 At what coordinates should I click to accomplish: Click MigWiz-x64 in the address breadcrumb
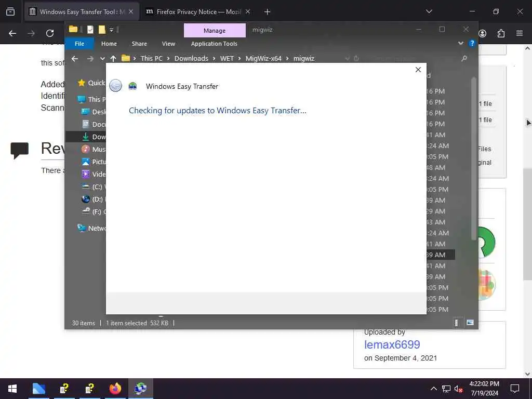click(263, 58)
